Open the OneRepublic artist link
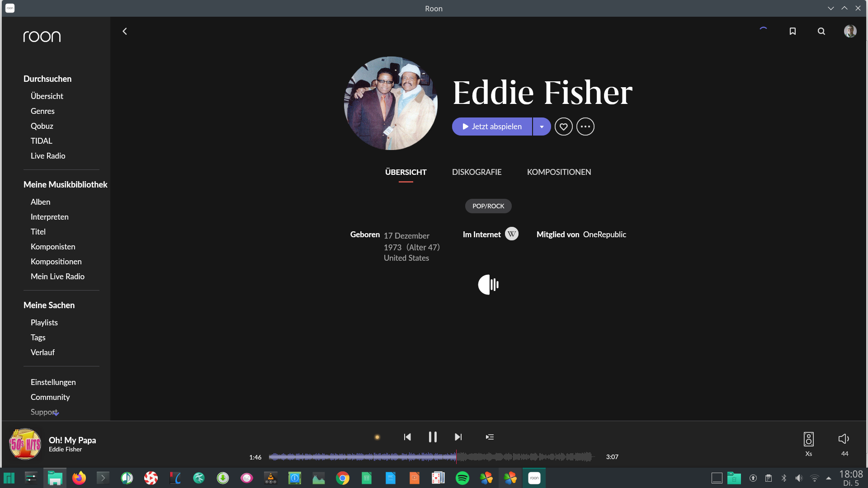868x488 pixels. (604, 235)
